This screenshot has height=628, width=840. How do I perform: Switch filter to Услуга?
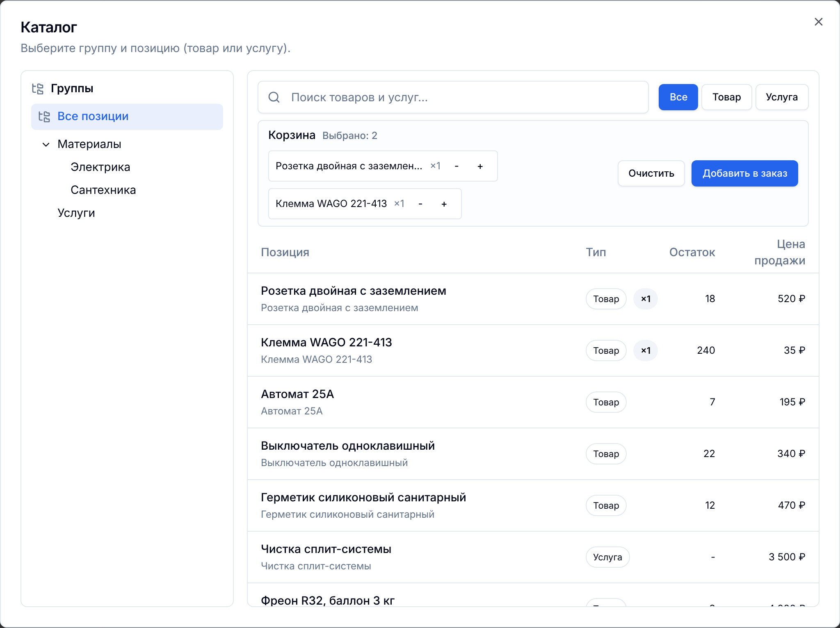point(782,97)
